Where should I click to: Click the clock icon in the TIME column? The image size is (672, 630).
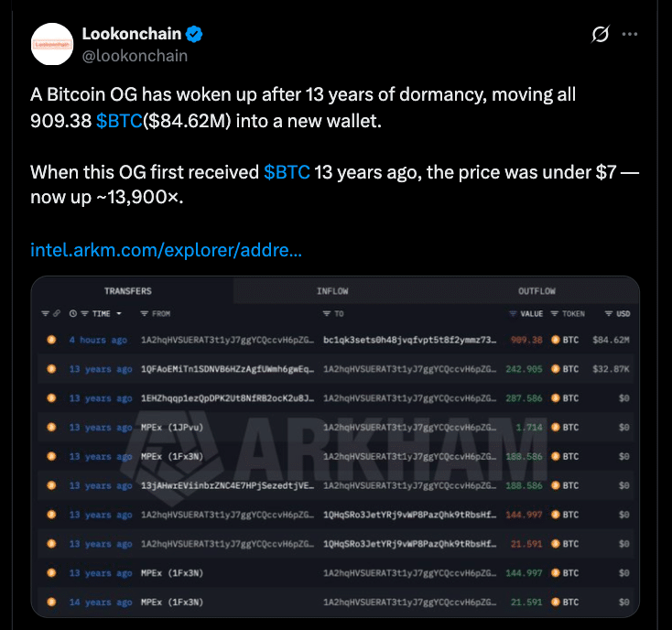[x=73, y=314]
